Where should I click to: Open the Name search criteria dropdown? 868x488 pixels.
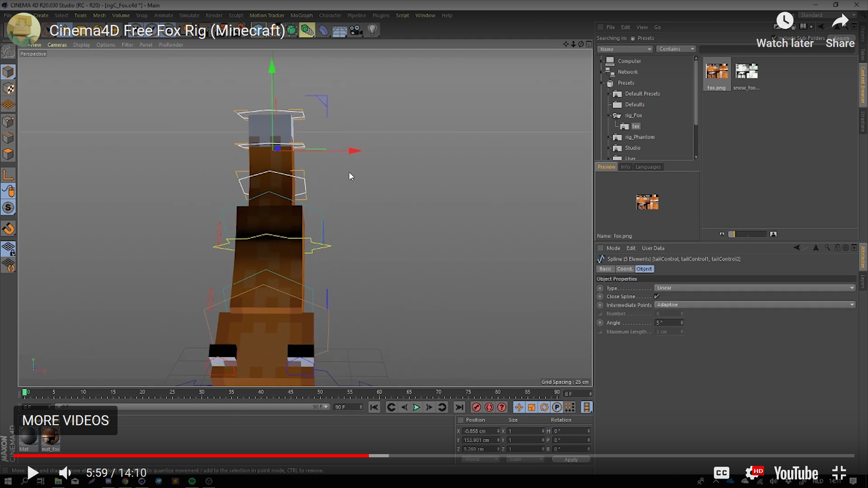tap(625, 49)
